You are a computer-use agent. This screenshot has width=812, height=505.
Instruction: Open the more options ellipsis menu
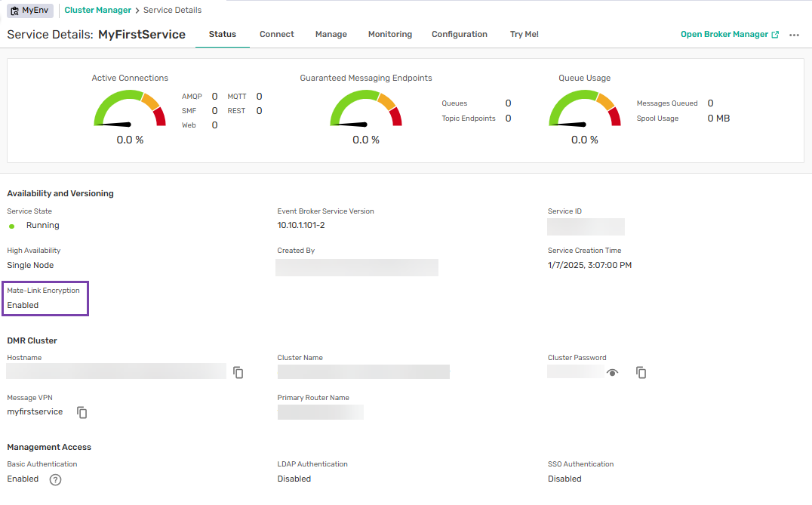[794, 35]
